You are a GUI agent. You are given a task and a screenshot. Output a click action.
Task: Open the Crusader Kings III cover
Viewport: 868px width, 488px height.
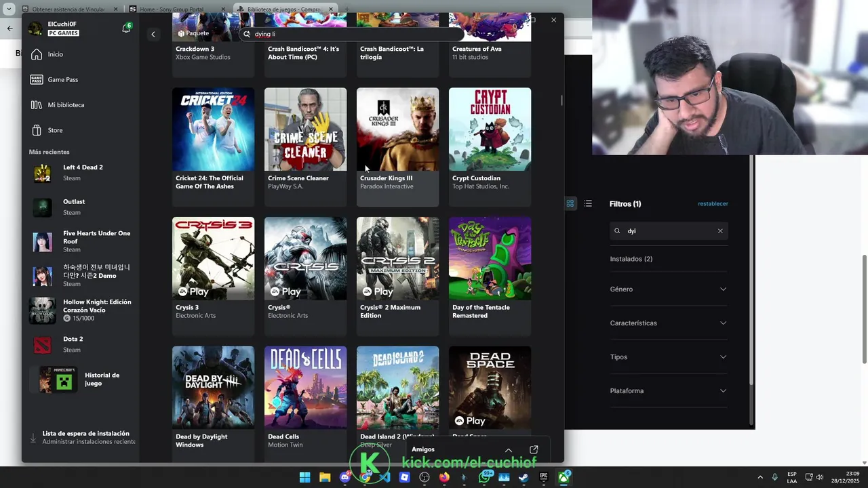(397, 129)
